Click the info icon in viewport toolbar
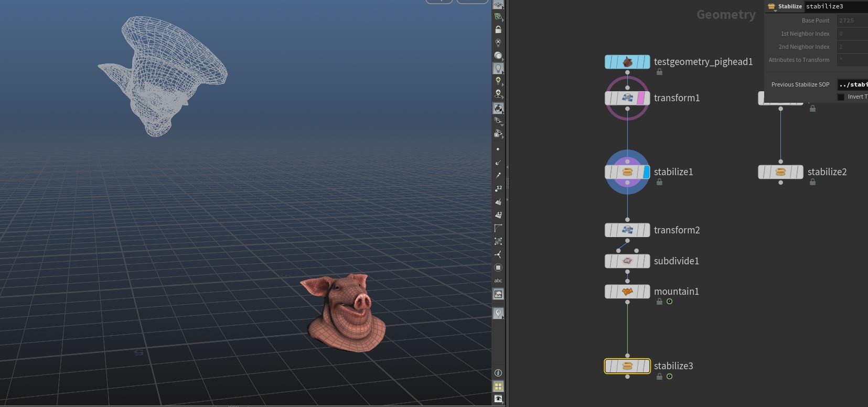 point(498,373)
